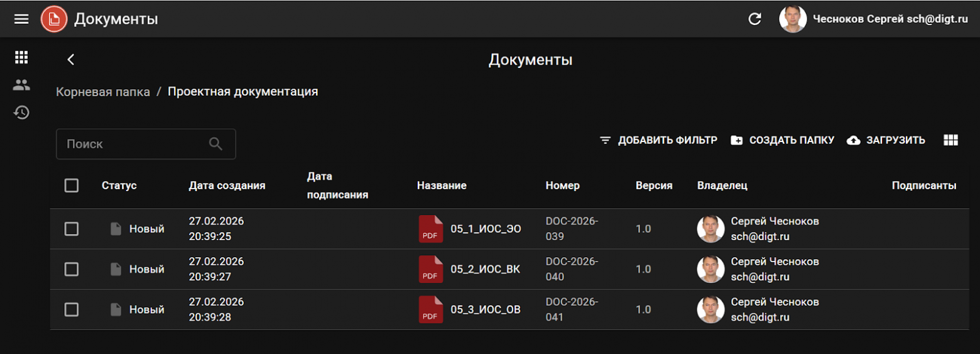The image size is (980, 354).
Task: Click the Проектная документация breadcrumb
Action: point(242,92)
